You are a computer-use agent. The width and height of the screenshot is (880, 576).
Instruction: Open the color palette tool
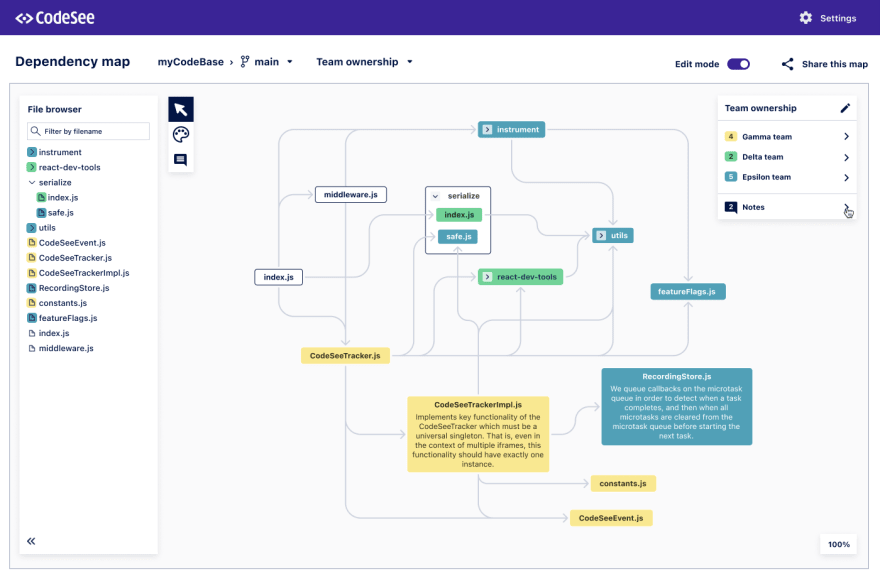181,135
